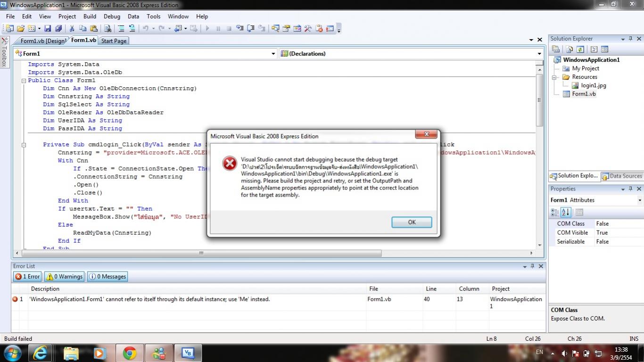Open the Debug menu
This screenshot has width=644, height=362.
(x=112, y=16)
